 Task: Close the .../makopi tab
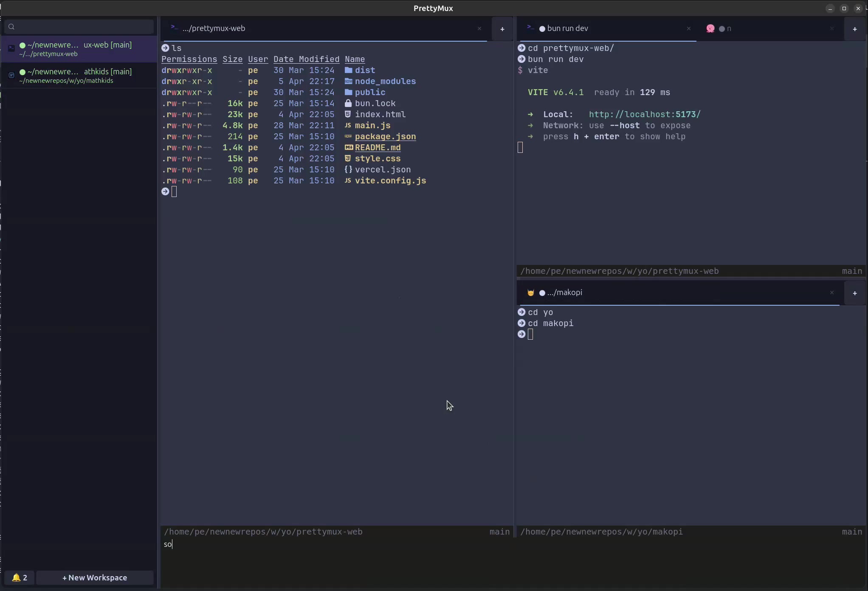[x=832, y=293]
